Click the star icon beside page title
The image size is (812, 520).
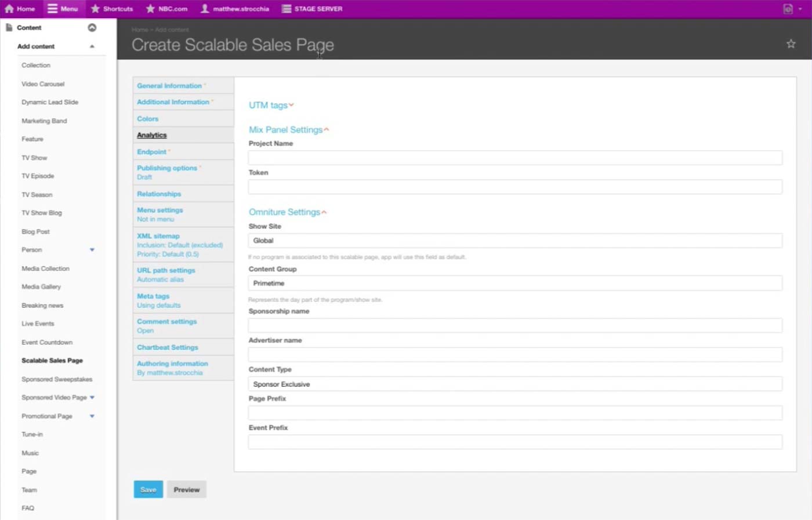pos(791,44)
